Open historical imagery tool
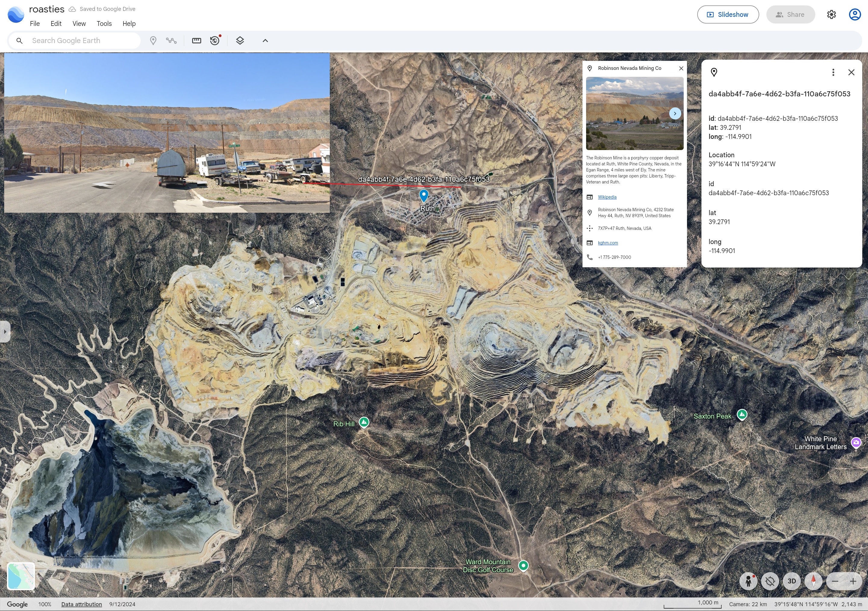The image size is (868, 611). click(215, 40)
